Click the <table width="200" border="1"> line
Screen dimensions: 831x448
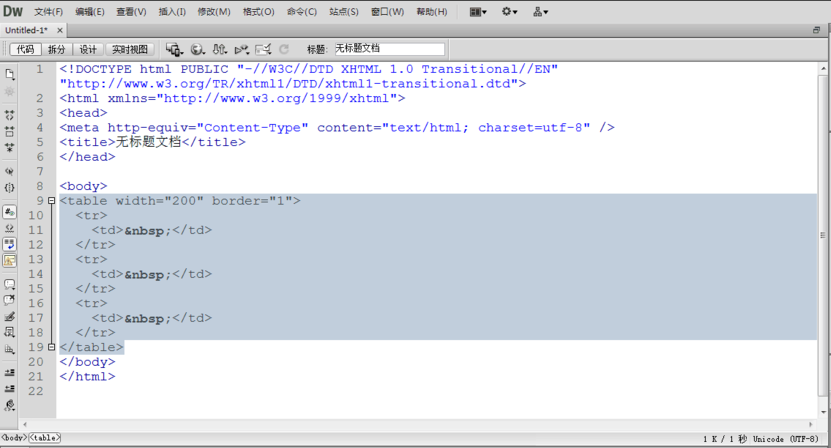180,201
